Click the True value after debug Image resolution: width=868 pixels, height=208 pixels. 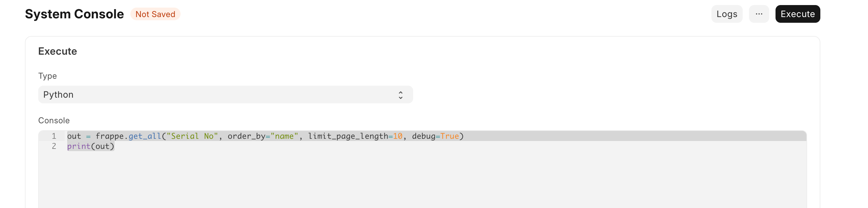[x=449, y=136]
